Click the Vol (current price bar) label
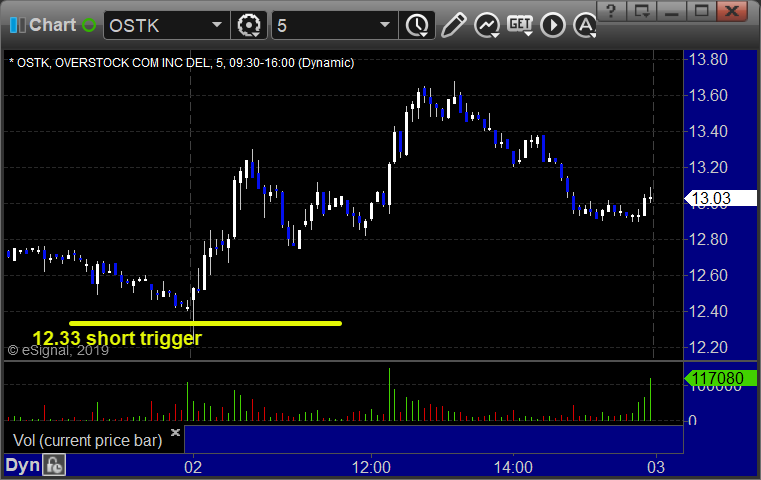761x480 pixels. pyautogui.click(x=87, y=440)
